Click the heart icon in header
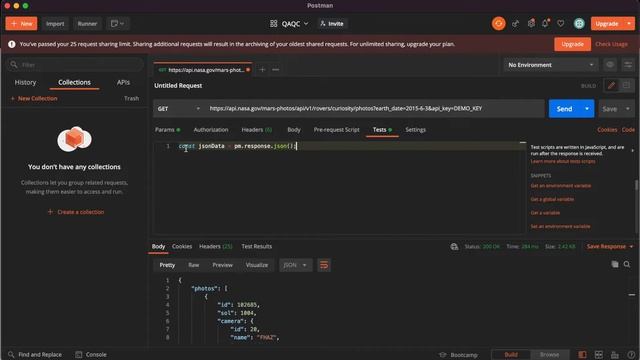Viewport: 640px width, 360px height. coord(561,24)
